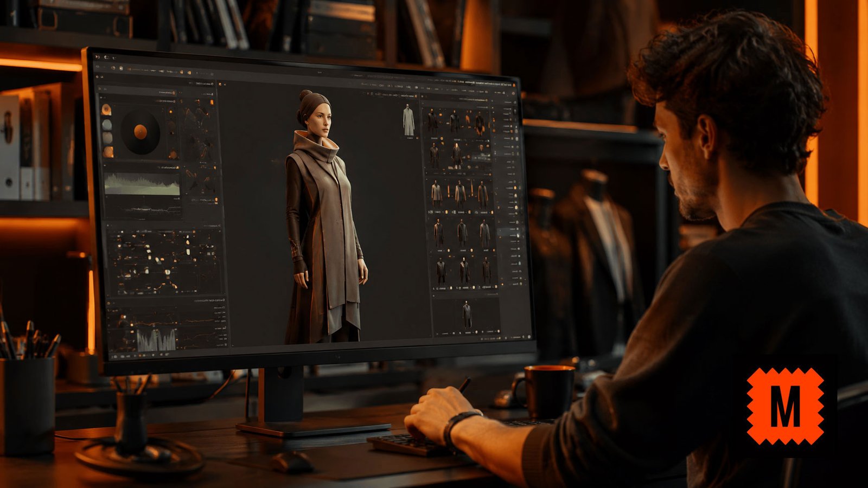Choose the single garment thumbnail at the panel bottom
The height and width of the screenshot is (488, 868).
click(467, 316)
